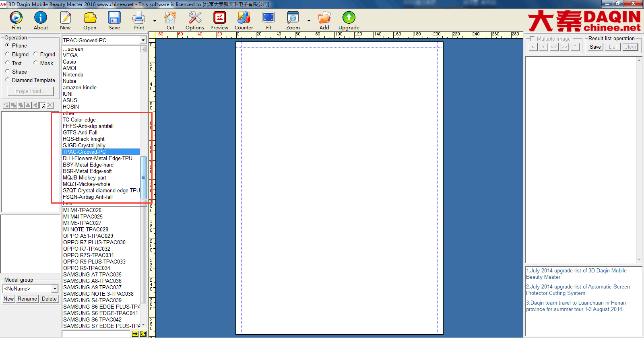Screen dimensions: 644x338
Task: Click the Clear result list button
Action: (630, 47)
